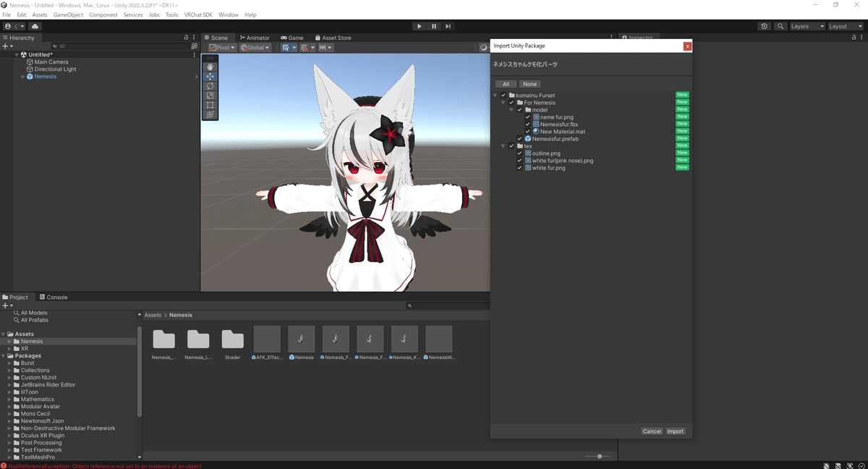Open the Component menu
Viewport: 868px width, 469px height.
103,14
